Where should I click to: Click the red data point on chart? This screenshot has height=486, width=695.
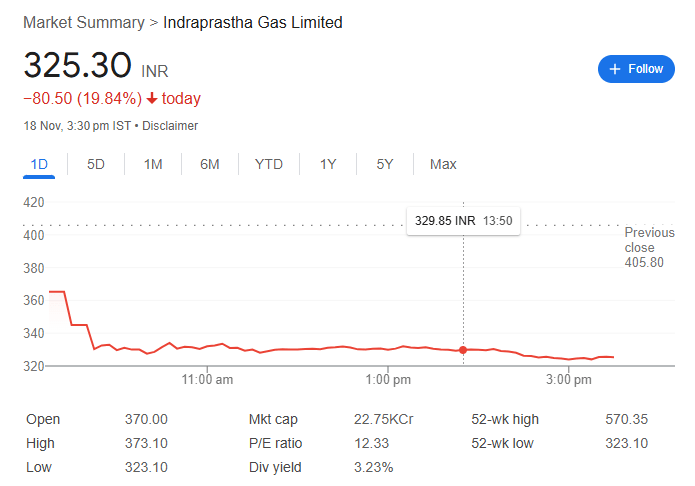(463, 350)
